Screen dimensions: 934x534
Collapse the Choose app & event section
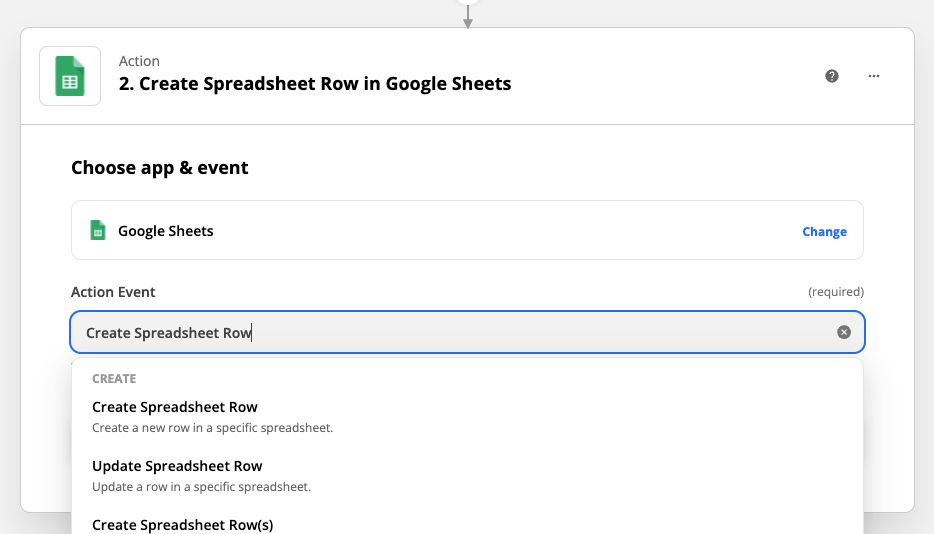pyautogui.click(x=159, y=168)
